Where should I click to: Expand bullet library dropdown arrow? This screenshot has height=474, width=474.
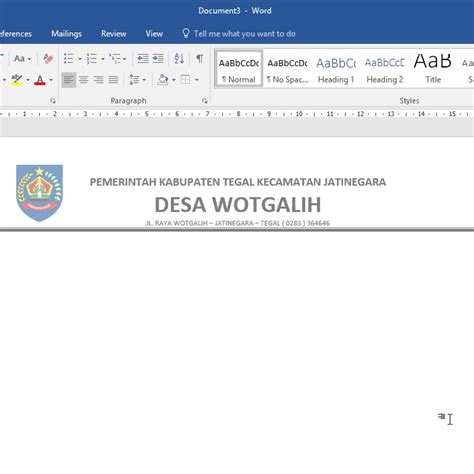point(80,59)
